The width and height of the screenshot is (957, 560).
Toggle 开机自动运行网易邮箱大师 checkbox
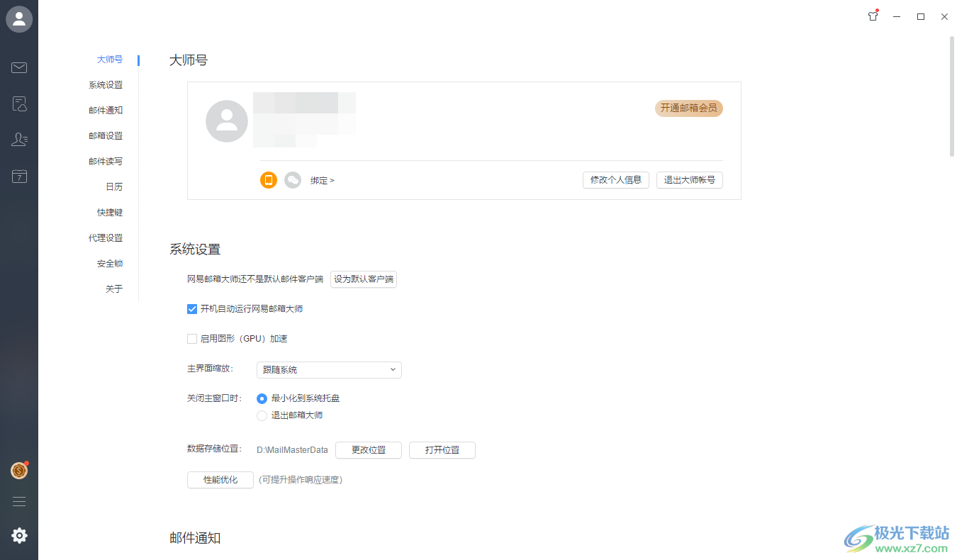coord(192,309)
